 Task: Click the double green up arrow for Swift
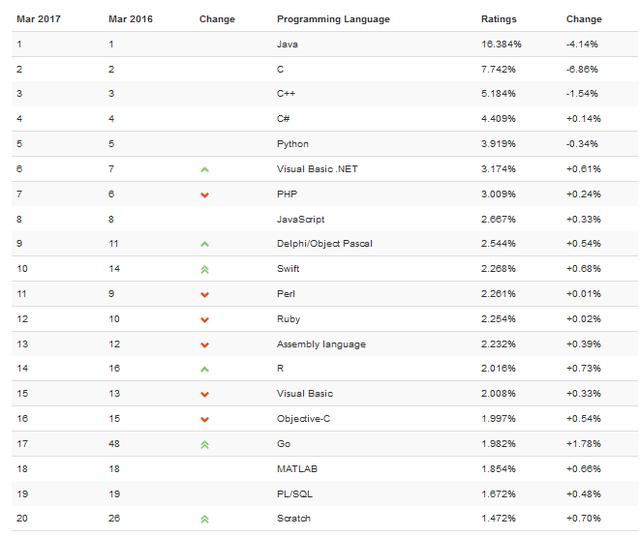(x=205, y=269)
